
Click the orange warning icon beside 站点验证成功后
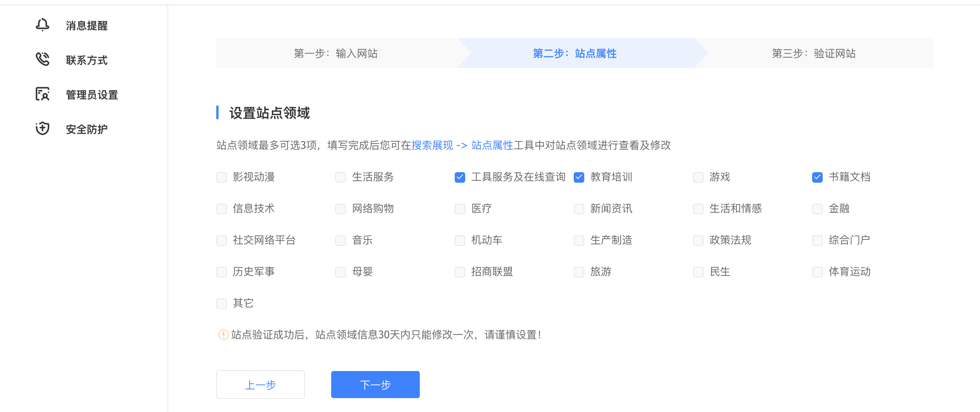(223, 335)
